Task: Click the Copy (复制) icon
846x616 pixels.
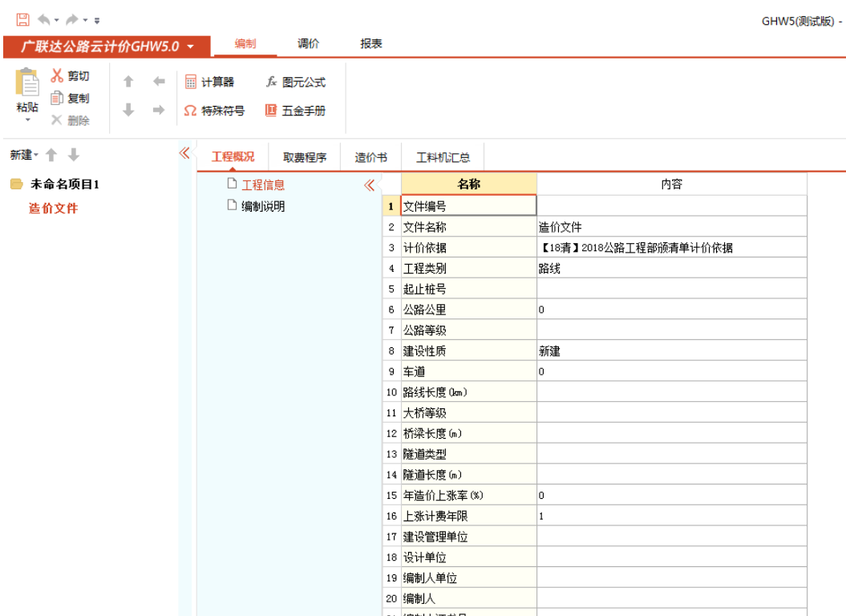Action: 57,99
